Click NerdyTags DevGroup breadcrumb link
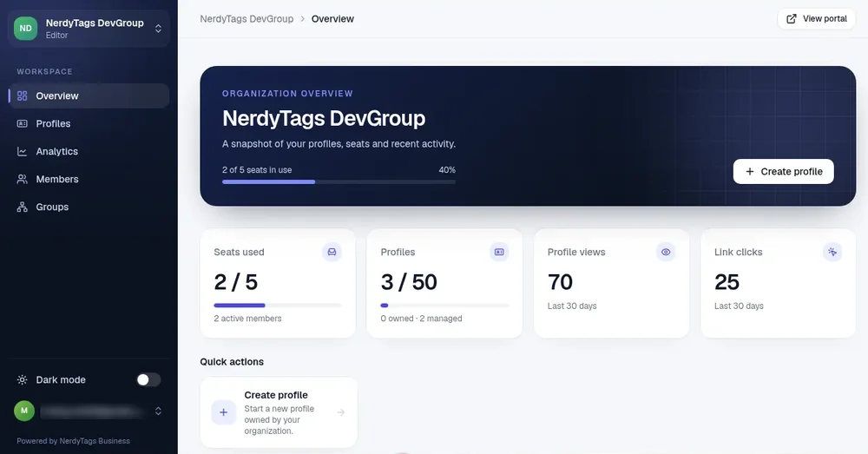This screenshot has width=868, height=454. coord(247,19)
